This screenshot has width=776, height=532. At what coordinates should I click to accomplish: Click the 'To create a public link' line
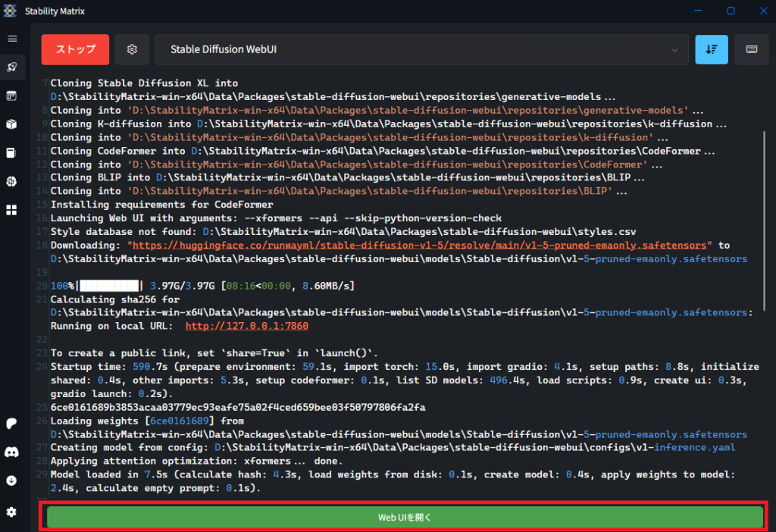point(214,353)
